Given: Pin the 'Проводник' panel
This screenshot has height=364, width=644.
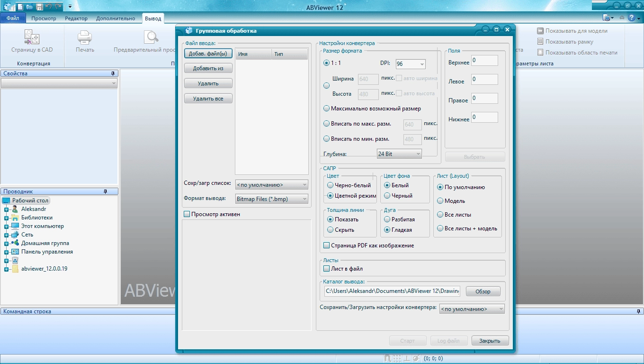Looking at the screenshot, I should [105, 191].
